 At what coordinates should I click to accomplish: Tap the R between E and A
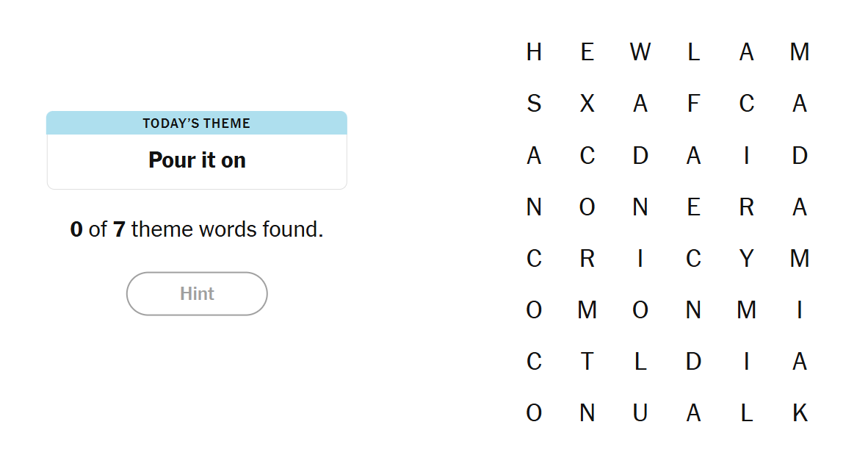(x=746, y=207)
